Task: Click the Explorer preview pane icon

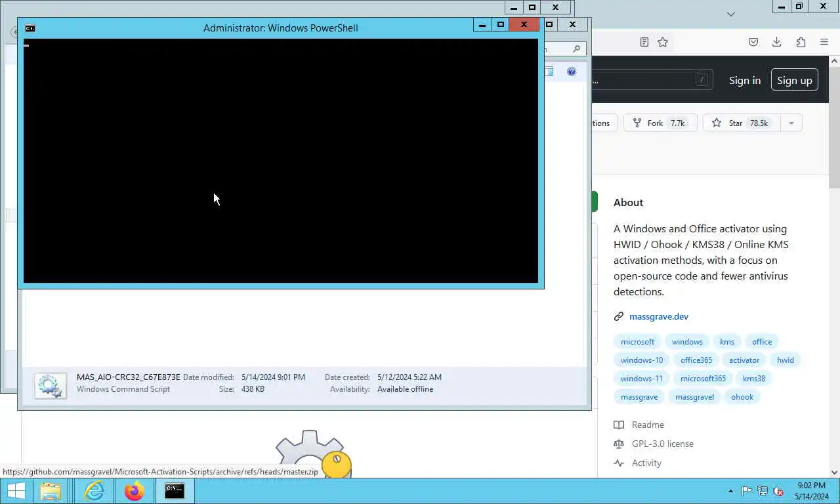Action: [549, 72]
